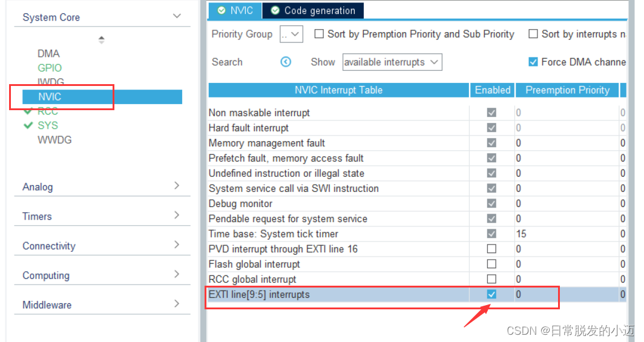
Task: Click the search back-arrow circle icon
Action: click(286, 62)
